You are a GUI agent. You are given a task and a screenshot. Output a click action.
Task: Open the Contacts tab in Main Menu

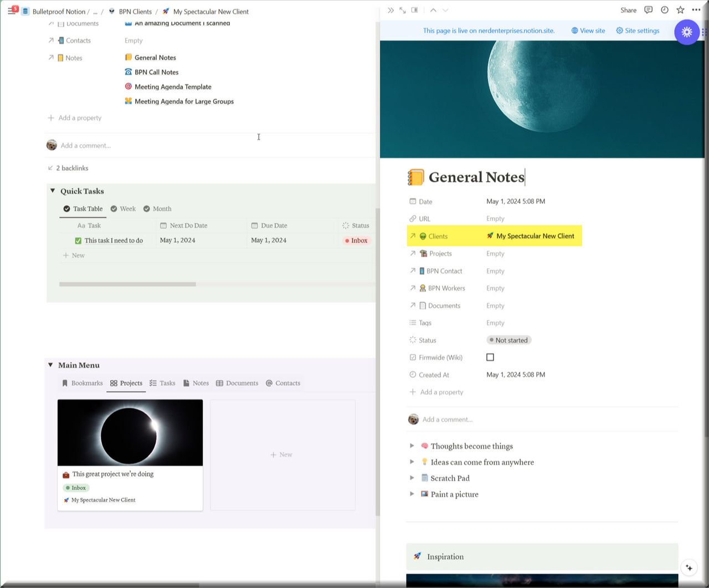click(x=283, y=383)
